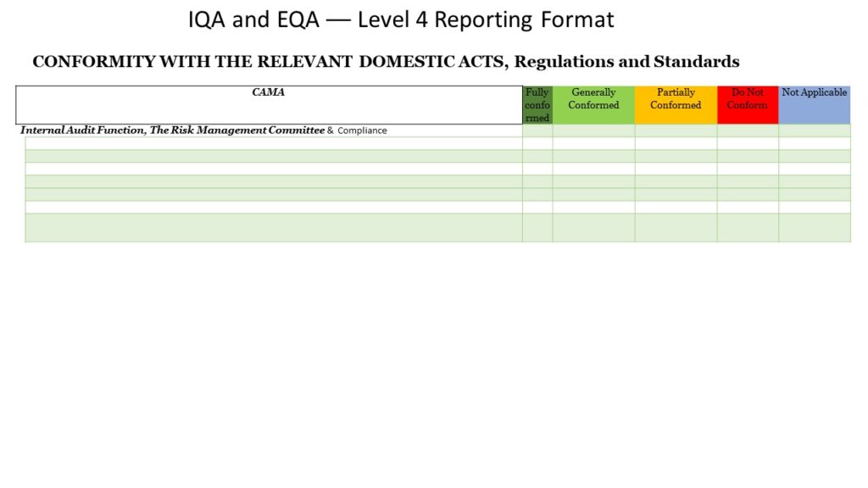Click the CAMA table header cell

269,104
